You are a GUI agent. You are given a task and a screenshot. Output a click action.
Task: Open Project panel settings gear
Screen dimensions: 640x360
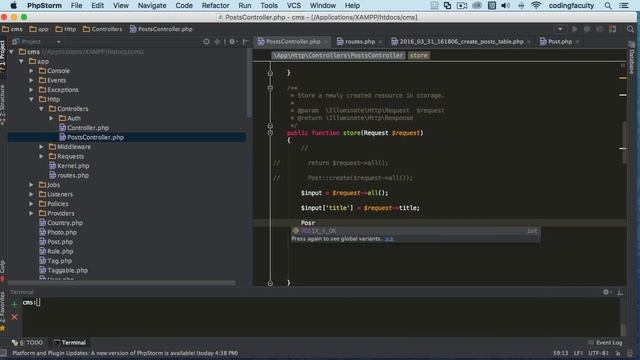click(233, 41)
